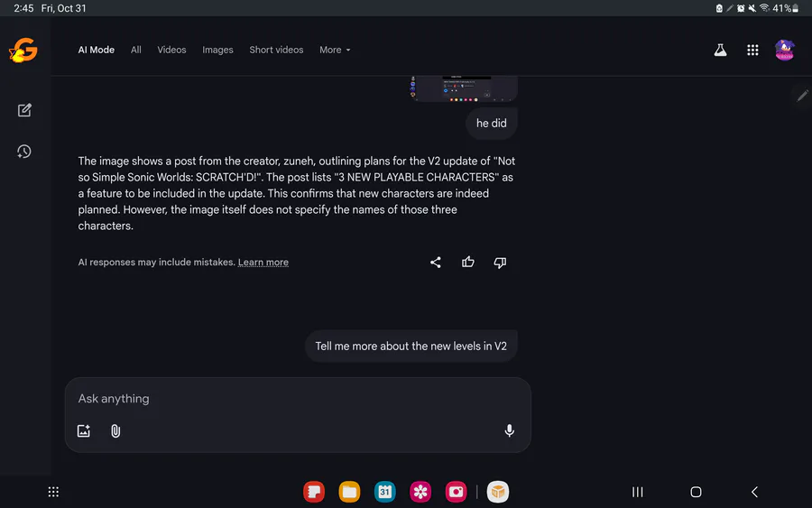
Task: Focus the Ask anything input field
Action: (x=298, y=399)
